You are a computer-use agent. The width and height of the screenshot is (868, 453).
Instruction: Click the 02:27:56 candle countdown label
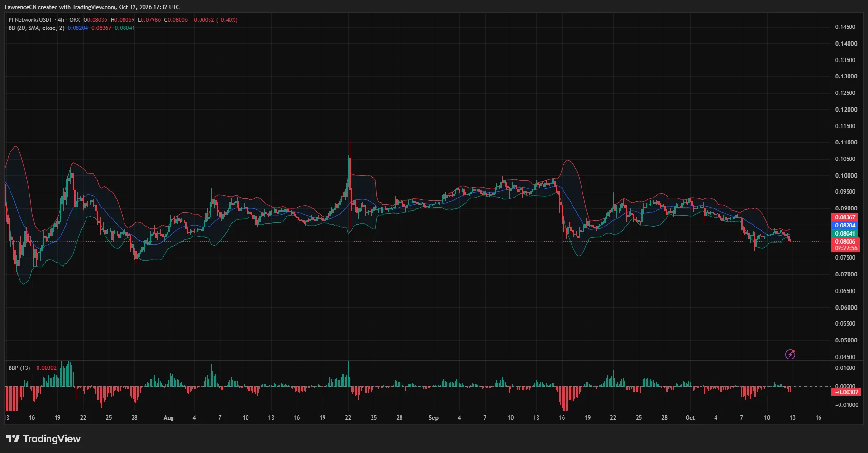[845, 248]
